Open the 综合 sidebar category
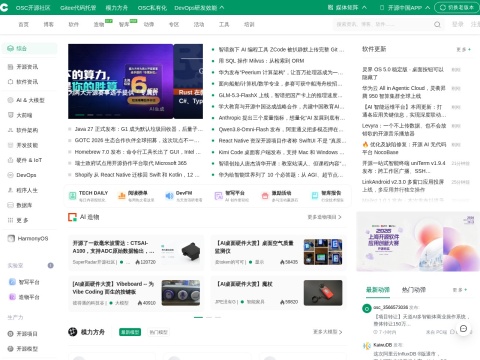The width and height of the screenshot is (480, 360). pos(29,48)
